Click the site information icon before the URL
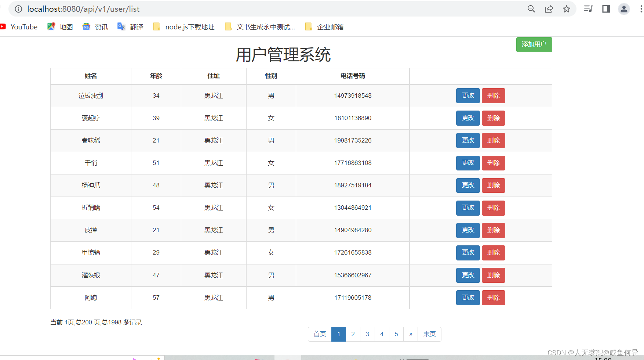Viewport: 644px width, 360px height. 18,9
